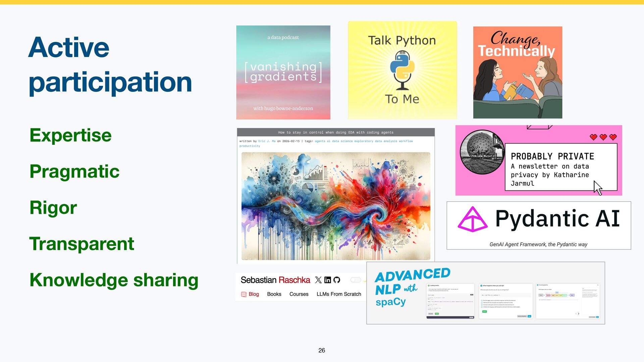Click the 'exploratory' tag link
This screenshot has width=644, height=362.
[x=364, y=141]
